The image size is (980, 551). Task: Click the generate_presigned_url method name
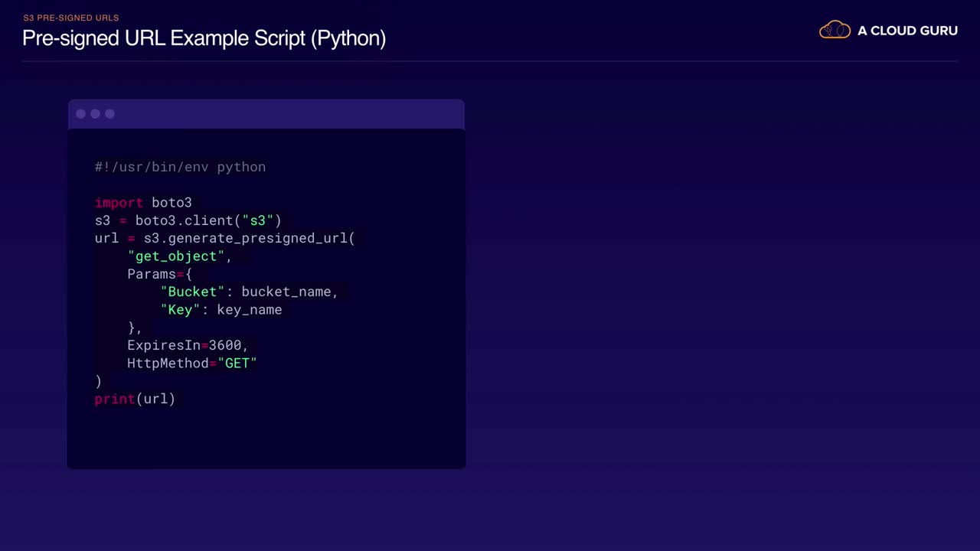(257, 238)
